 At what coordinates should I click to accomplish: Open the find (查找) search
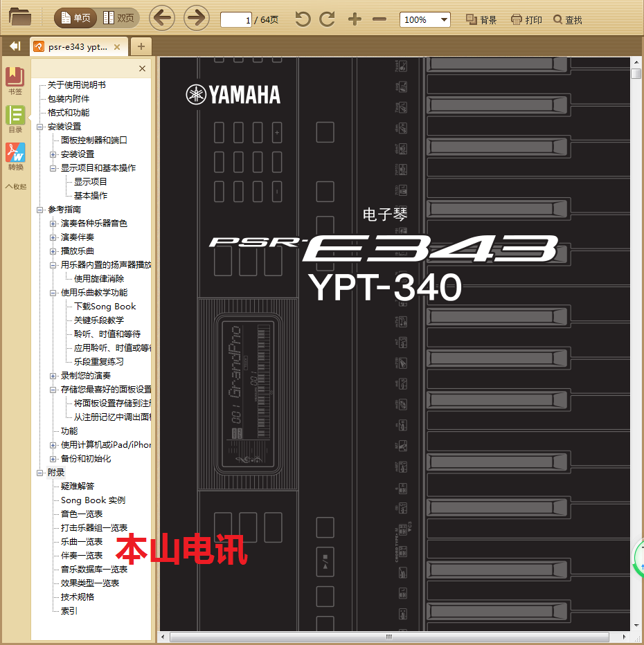click(567, 20)
